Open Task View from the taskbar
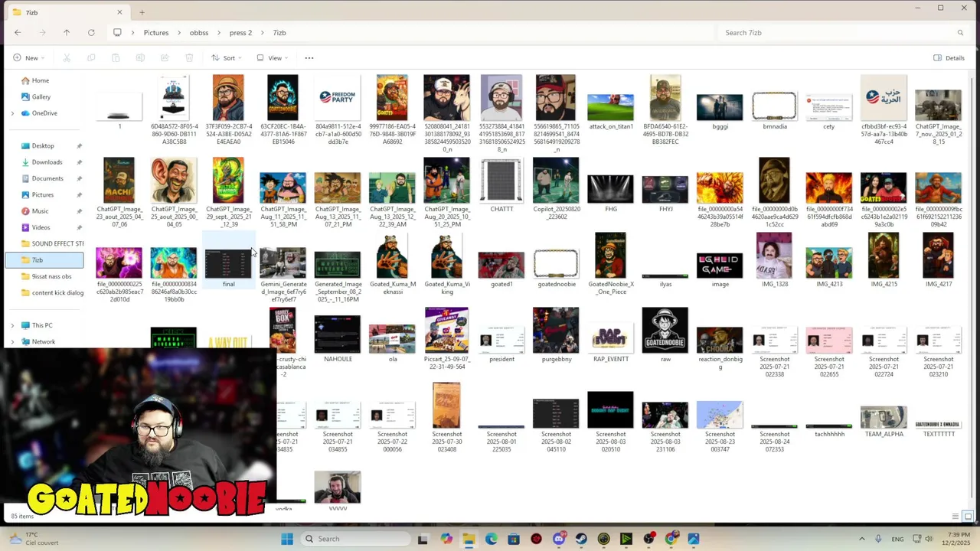 [x=423, y=539]
